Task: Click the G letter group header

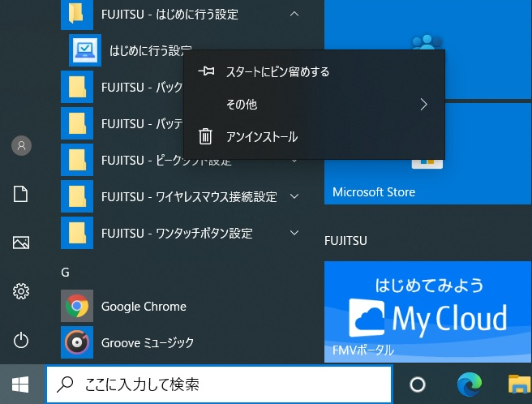Action: tap(65, 273)
